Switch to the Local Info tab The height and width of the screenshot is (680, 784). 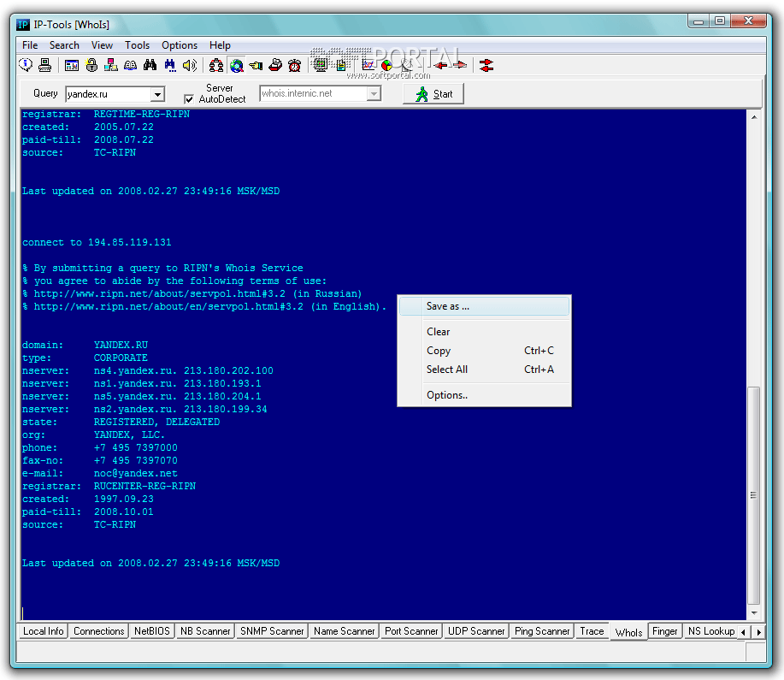43,631
